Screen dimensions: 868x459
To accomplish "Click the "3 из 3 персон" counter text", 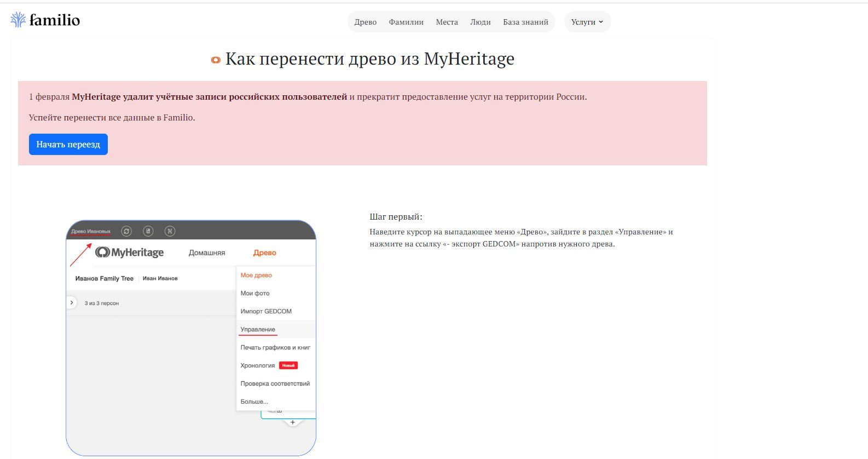I will tap(102, 303).
